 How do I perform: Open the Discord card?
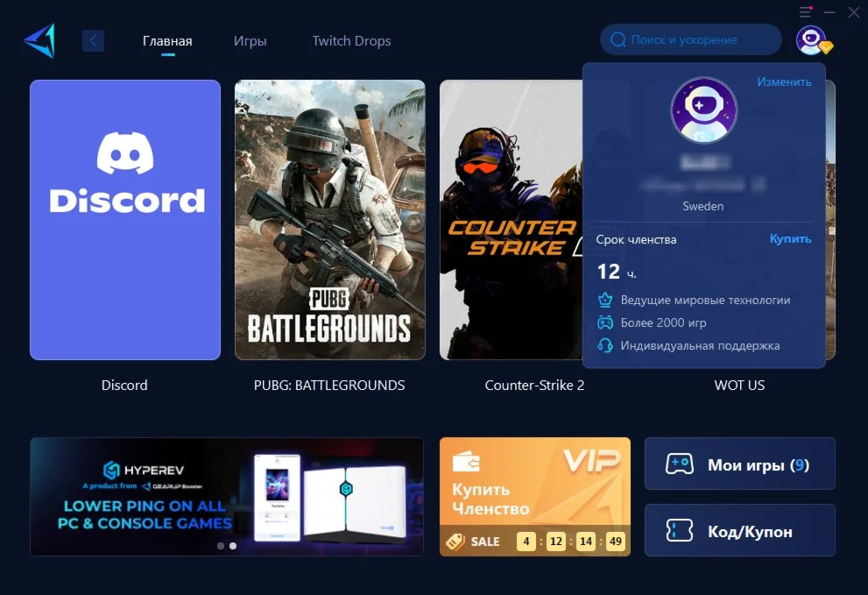(x=125, y=220)
